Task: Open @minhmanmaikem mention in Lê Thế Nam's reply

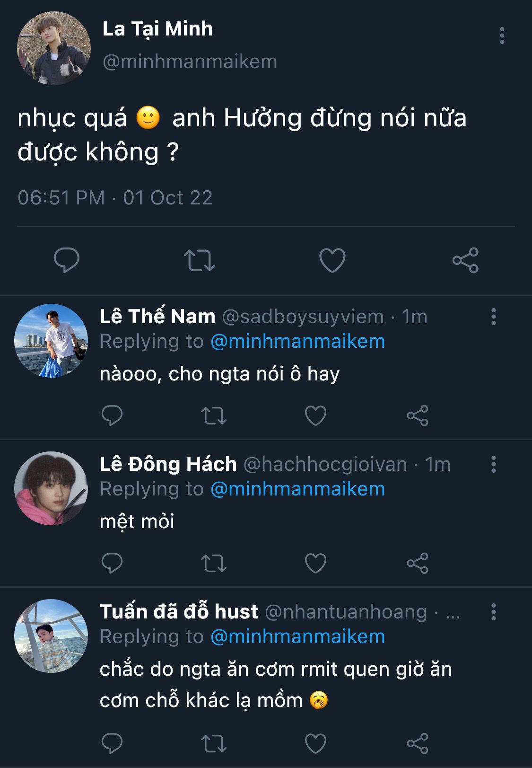Action: click(297, 341)
